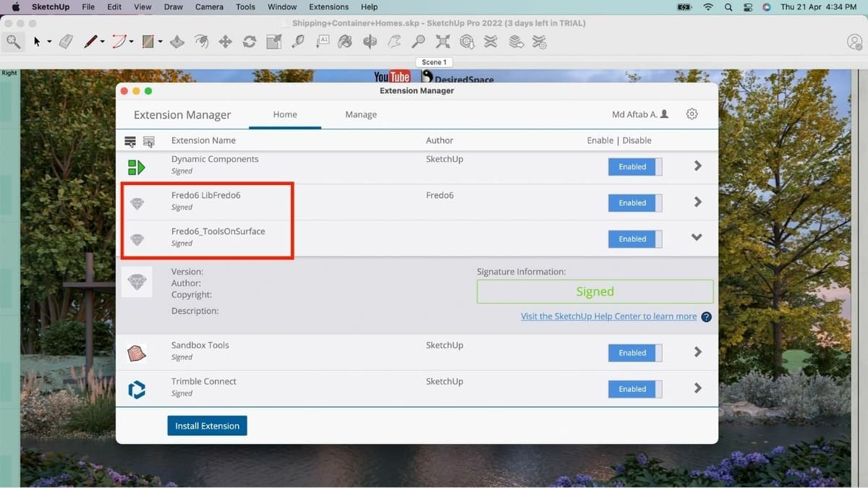This screenshot has width=868, height=488.
Task: Open the Arc tool dropdown arrow
Action: pos(131,42)
